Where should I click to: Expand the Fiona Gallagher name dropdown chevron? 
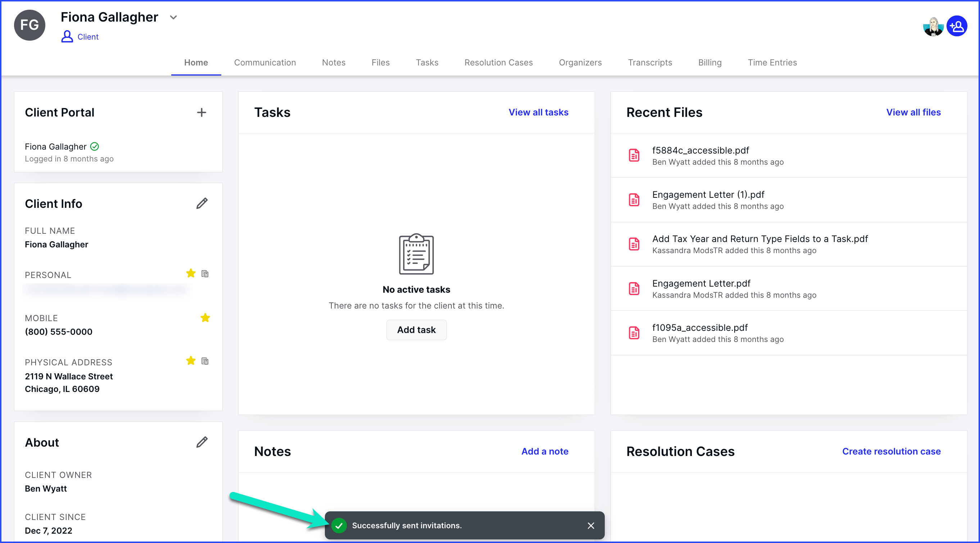(x=173, y=18)
